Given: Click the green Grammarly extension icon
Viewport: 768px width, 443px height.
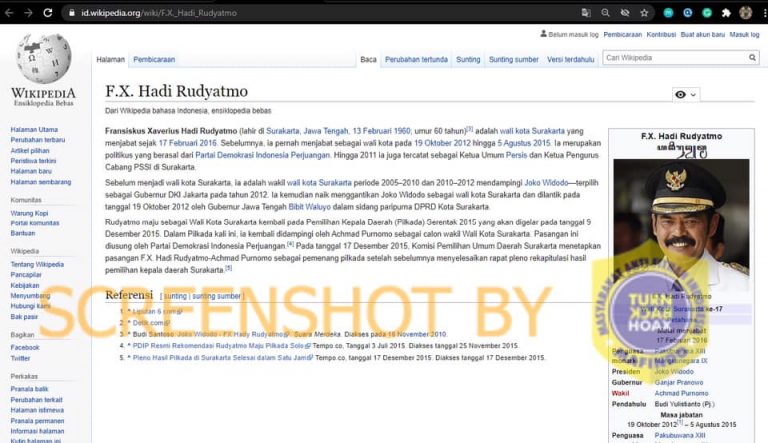Looking at the screenshot, I should 707,13.
